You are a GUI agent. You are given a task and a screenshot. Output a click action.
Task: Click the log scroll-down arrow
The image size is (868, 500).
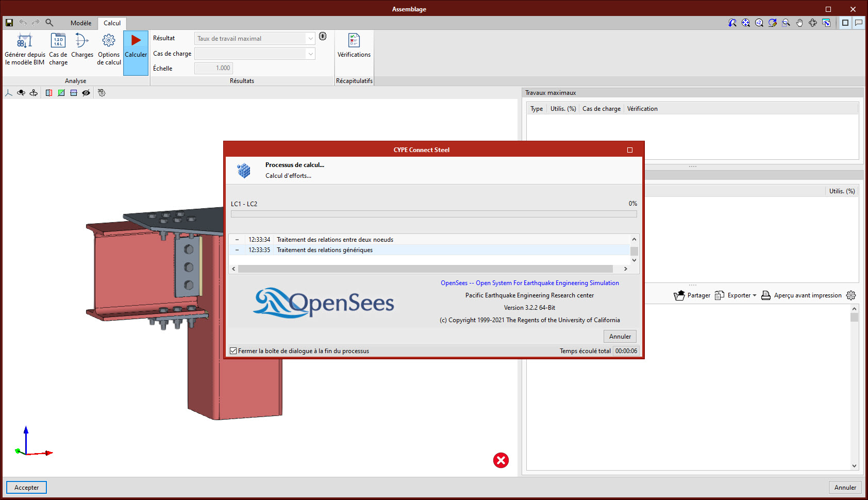[x=634, y=260]
